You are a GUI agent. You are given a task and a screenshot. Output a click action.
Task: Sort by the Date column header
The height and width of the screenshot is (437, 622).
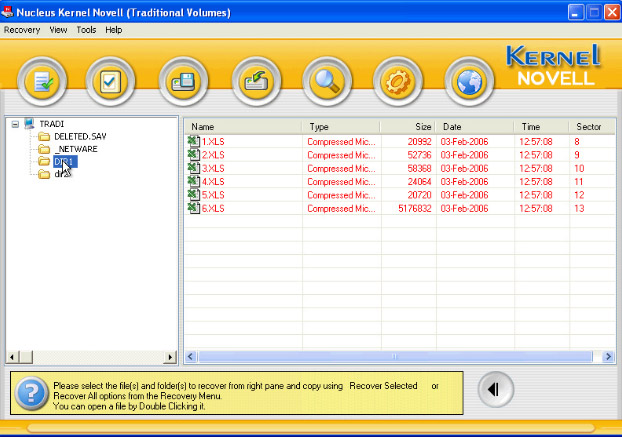click(475, 127)
